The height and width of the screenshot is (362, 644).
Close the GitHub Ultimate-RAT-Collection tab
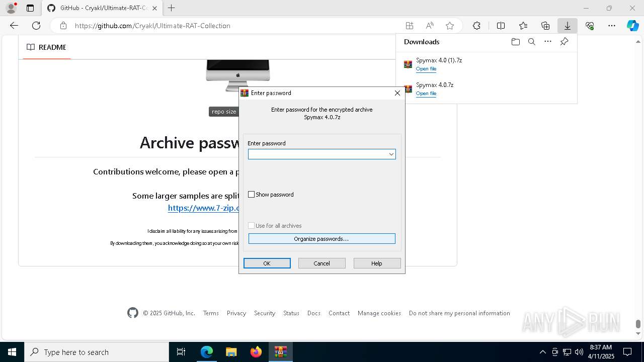pos(154,8)
